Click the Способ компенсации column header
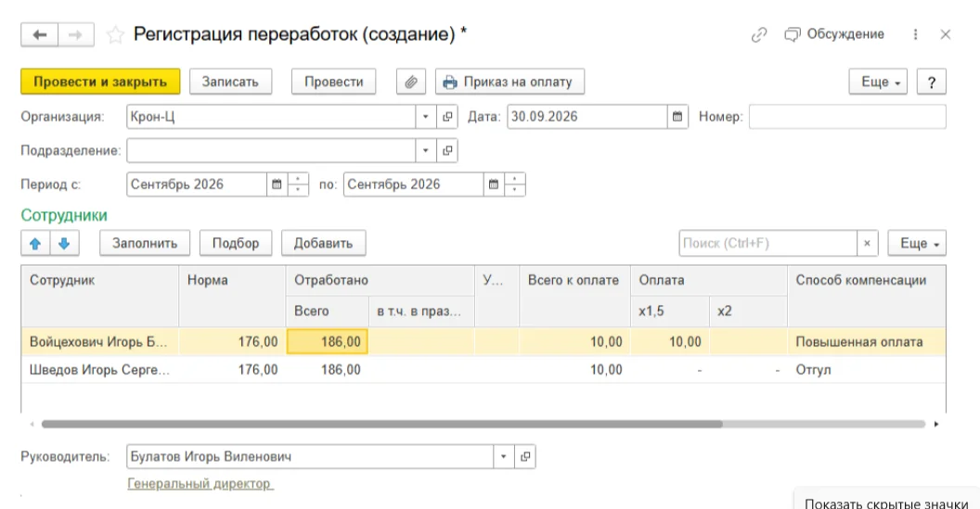The image size is (980, 509). (866, 296)
